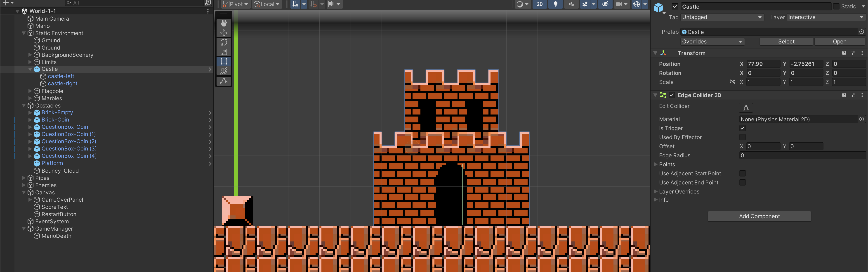
Task: Expand the Pipes hierarchy node
Action: click(24, 178)
